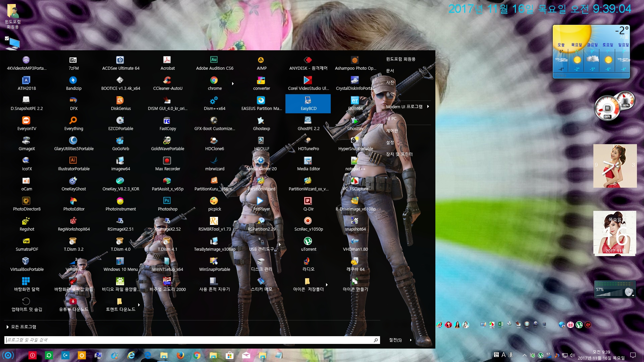The height and width of the screenshot is (362, 644).
Task: Open Max Recorder
Action: coord(167,164)
